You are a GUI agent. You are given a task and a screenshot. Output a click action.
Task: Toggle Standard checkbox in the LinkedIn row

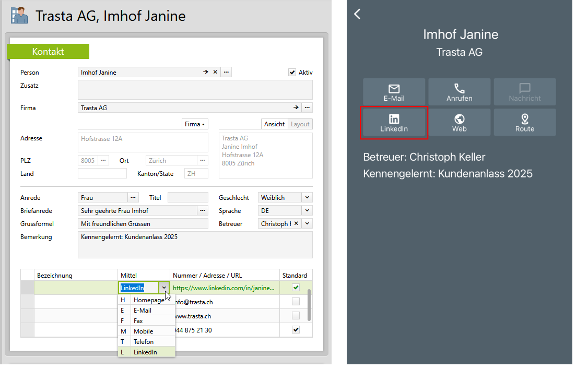[296, 288]
